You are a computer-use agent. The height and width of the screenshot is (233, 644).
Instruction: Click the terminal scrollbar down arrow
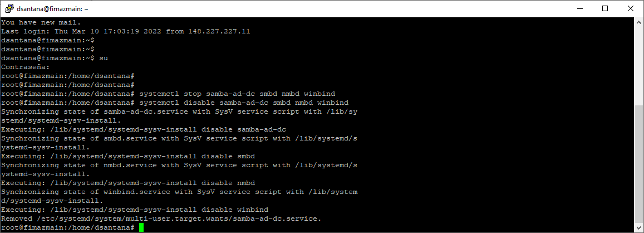[x=638, y=227]
